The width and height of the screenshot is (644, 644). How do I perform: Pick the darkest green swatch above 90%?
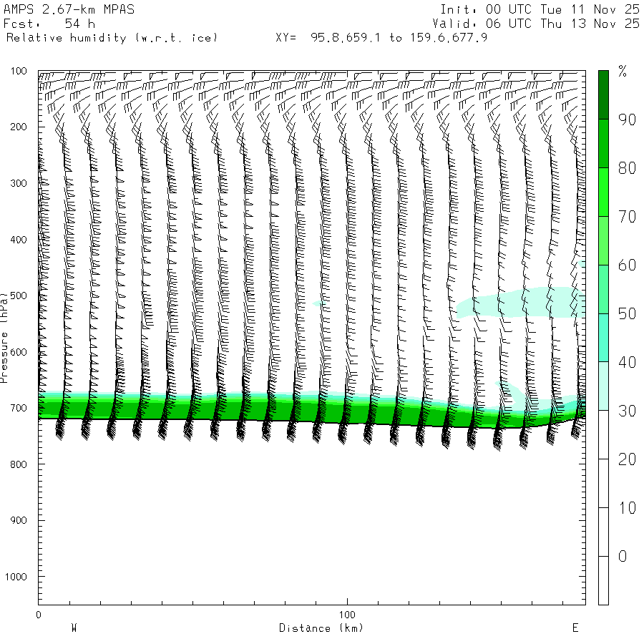point(603,95)
